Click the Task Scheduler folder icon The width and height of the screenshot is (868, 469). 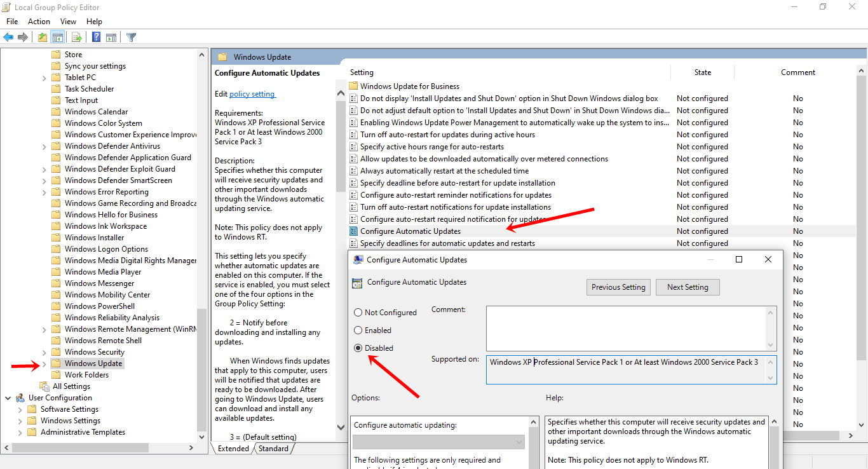click(56, 89)
